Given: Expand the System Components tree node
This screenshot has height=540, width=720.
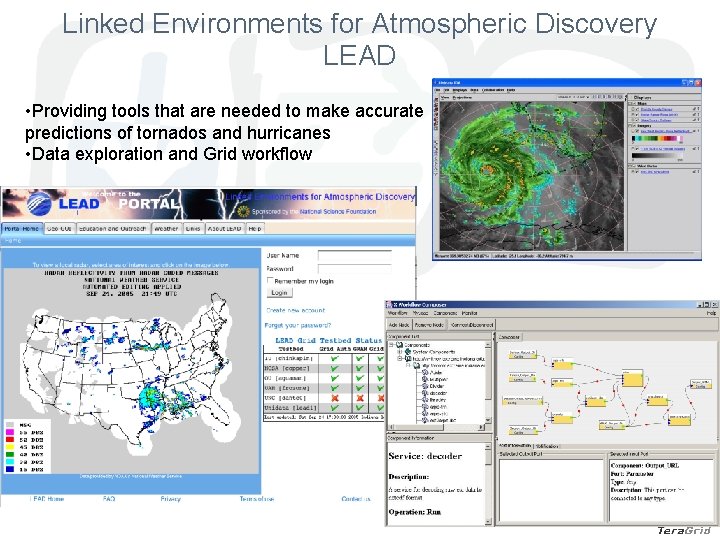Looking at the screenshot, I should [x=399, y=352].
